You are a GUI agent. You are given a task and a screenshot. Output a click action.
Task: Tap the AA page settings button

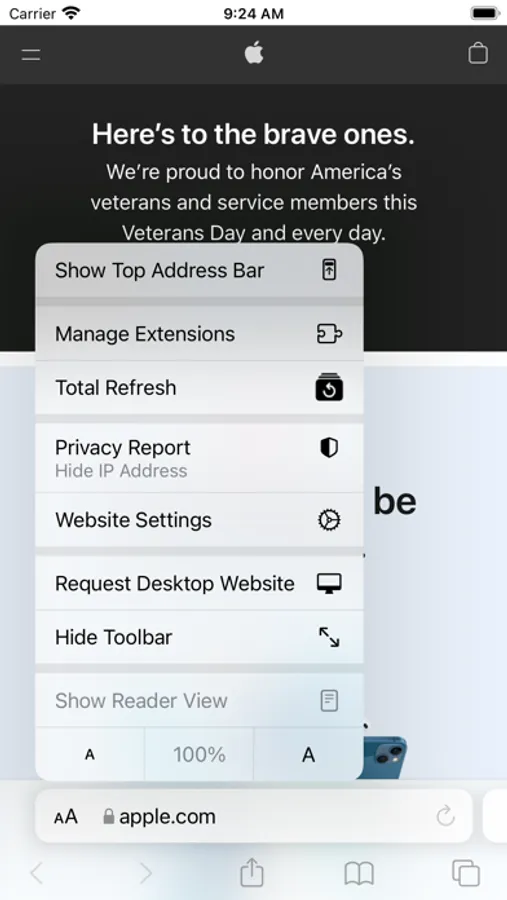click(x=65, y=816)
